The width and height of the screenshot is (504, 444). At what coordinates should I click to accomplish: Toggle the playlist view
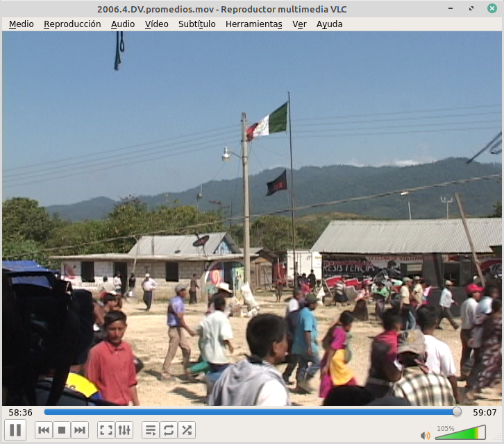pos(151,430)
